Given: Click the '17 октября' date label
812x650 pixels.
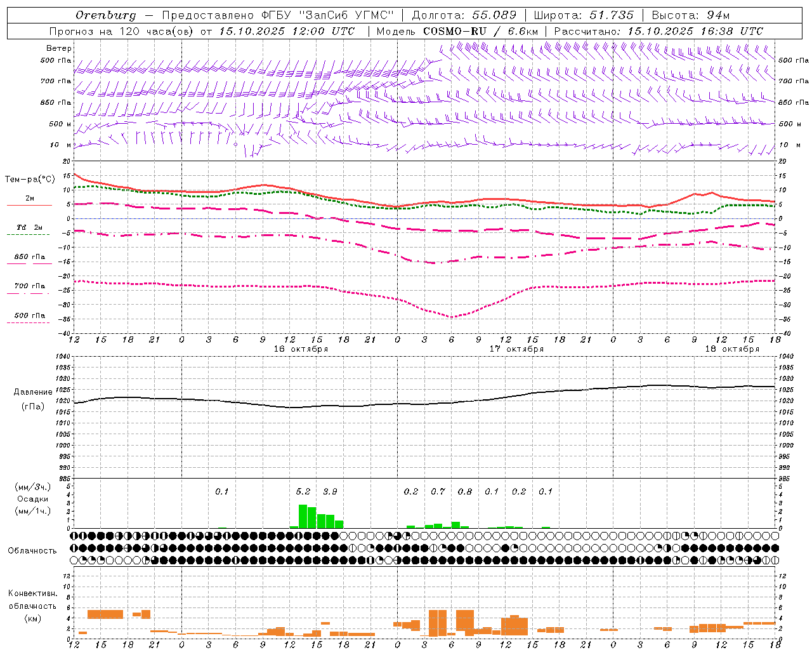Looking at the screenshot, I should (x=516, y=349).
